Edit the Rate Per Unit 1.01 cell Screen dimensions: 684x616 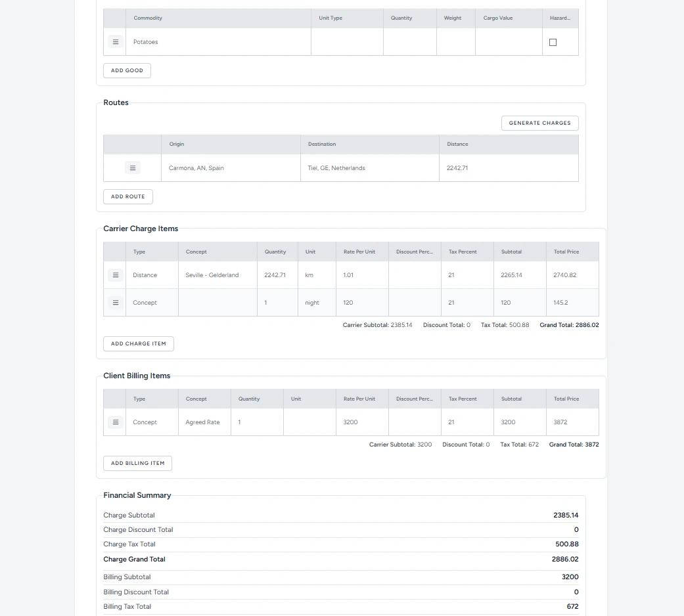361,275
